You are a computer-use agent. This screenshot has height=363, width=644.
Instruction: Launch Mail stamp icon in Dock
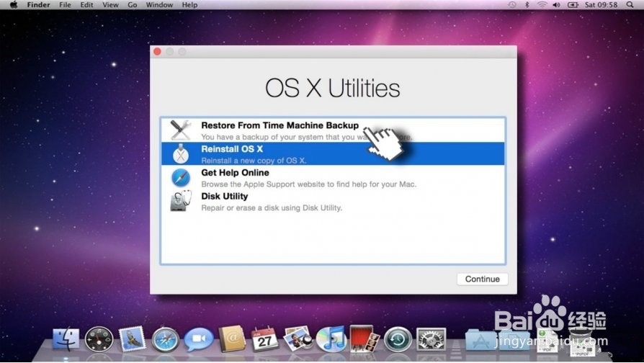[133, 339]
